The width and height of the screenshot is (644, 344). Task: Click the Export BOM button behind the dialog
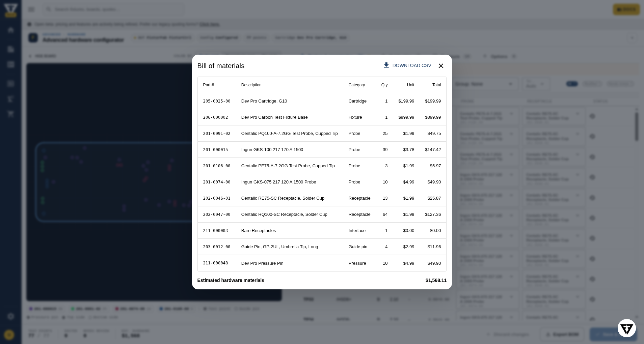562,335
